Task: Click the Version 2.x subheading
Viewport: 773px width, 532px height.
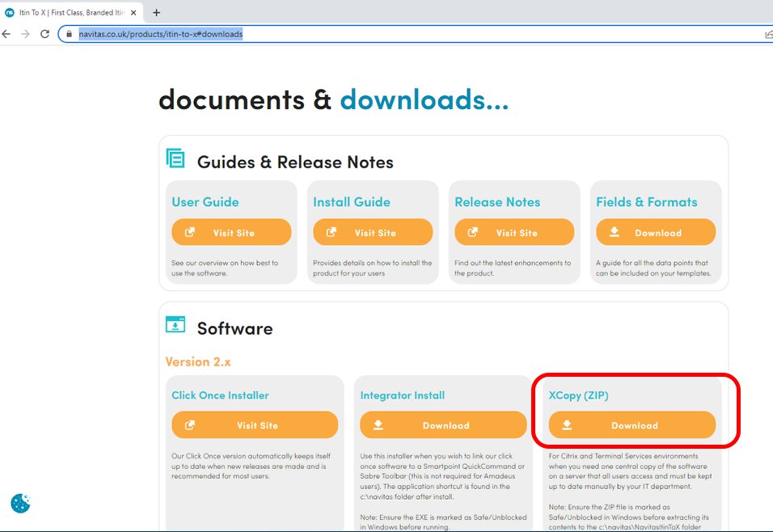Action: click(198, 362)
